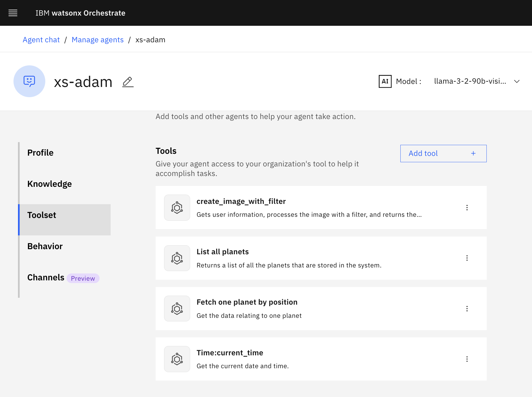Click the tool icon beside List all planets
This screenshot has height=397, width=532.
(177, 258)
